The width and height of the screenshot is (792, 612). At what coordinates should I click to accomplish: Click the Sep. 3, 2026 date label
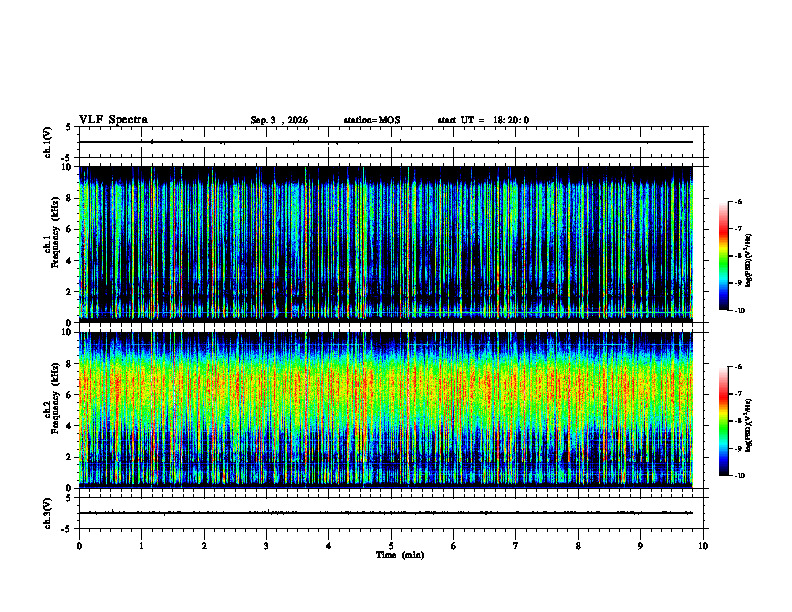pyautogui.click(x=279, y=120)
